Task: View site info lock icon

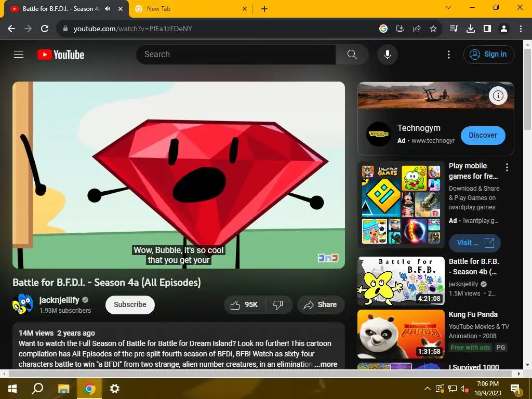Action: (x=65, y=29)
